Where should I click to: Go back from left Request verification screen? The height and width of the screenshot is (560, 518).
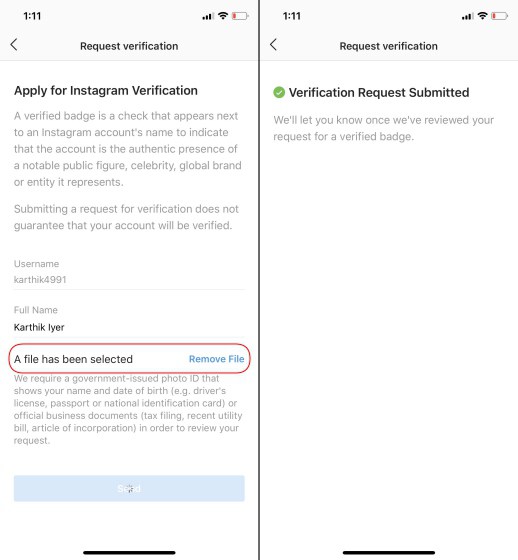pyautogui.click(x=14, y=45)
